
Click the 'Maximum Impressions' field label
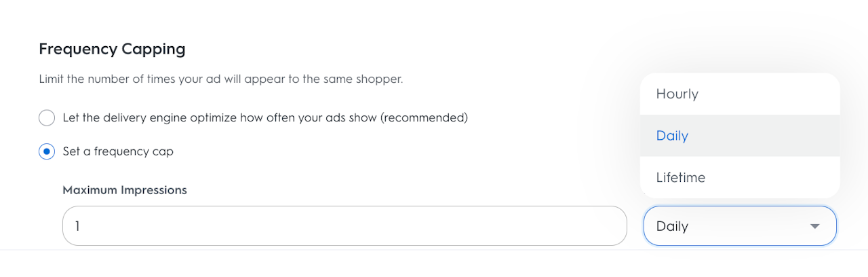pos(125,190)
